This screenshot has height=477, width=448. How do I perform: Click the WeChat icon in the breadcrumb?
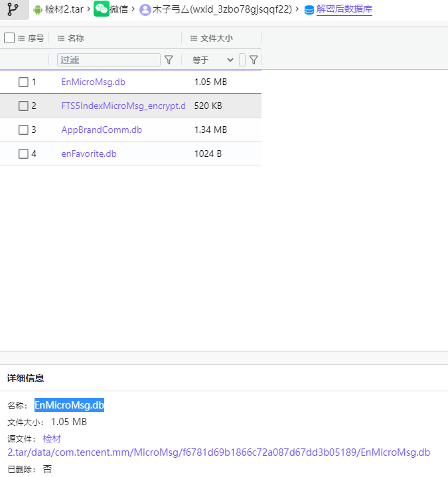tap(101, 9)
